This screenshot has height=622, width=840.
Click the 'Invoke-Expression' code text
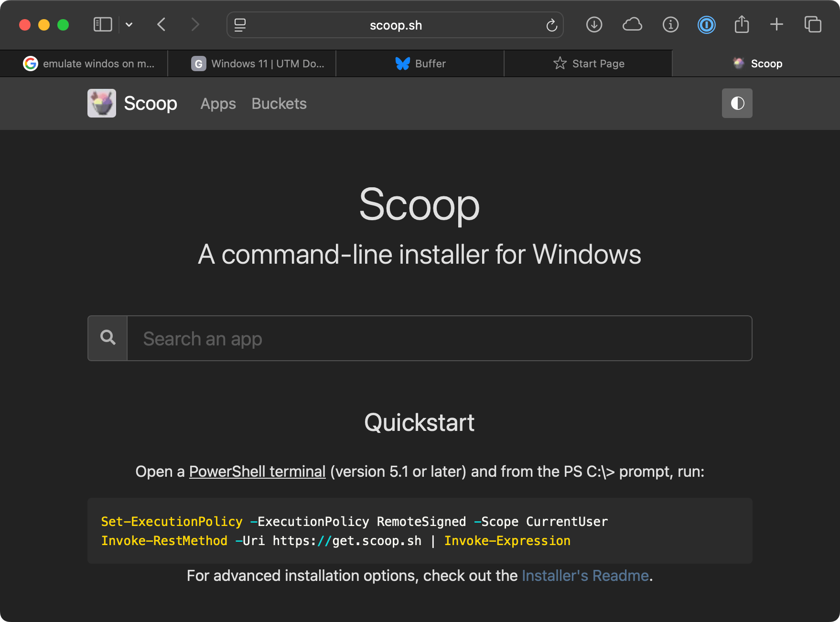507,541
